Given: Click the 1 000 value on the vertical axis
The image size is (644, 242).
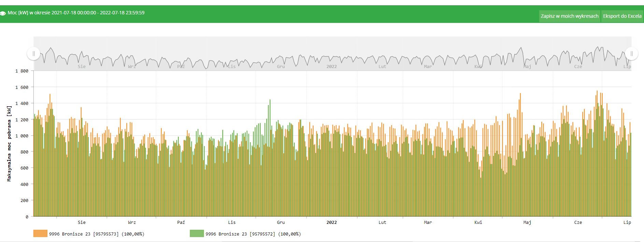Looking at the screenshot, I should [22, 136].
